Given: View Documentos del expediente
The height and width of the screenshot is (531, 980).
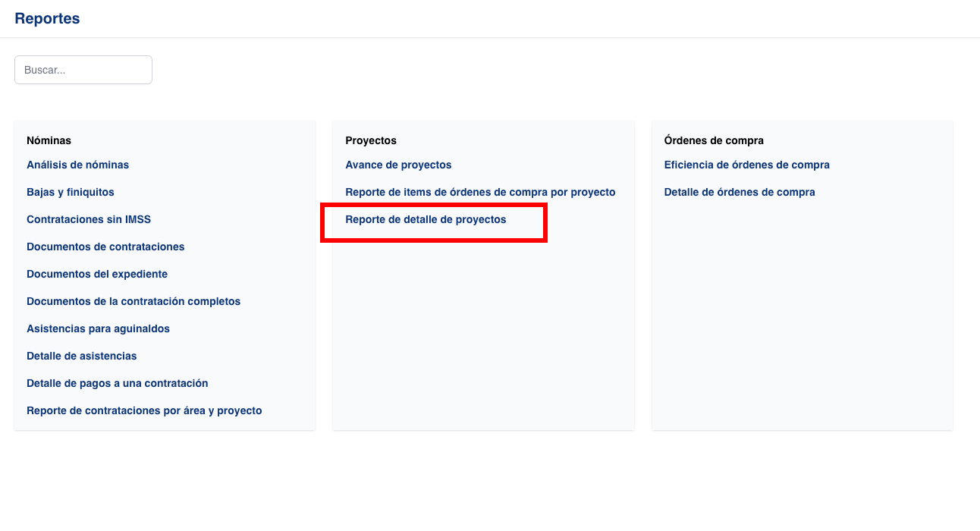Looking at the screenshot, I should click(96, 274).
